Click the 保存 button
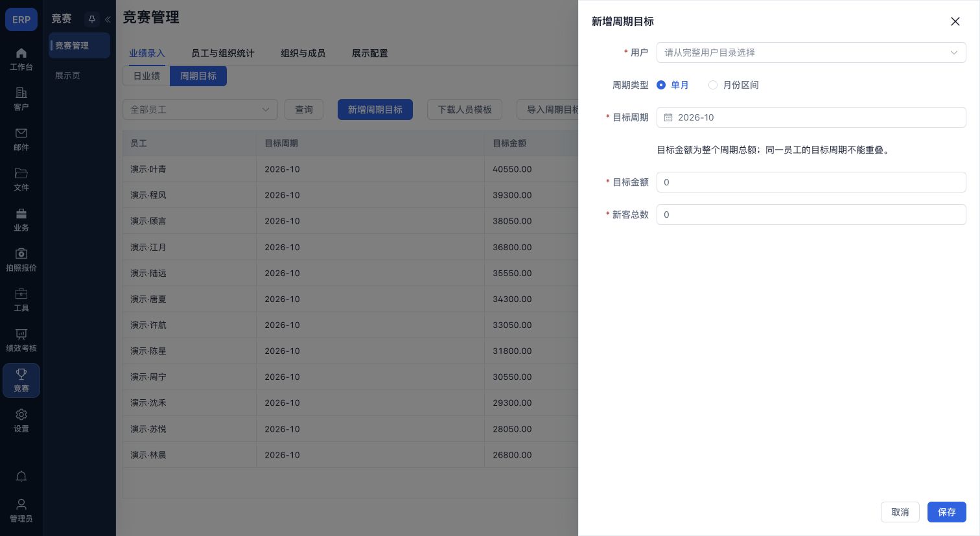 coord(946,512)
